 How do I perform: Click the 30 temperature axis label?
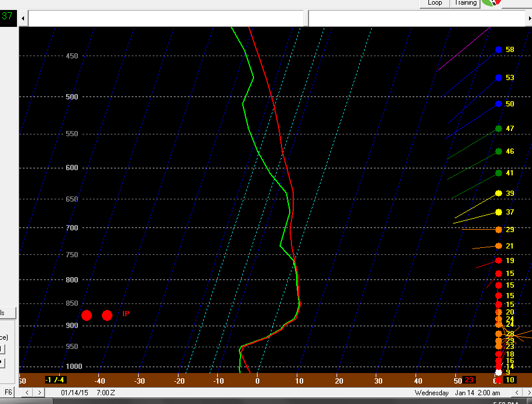point(378,381)
